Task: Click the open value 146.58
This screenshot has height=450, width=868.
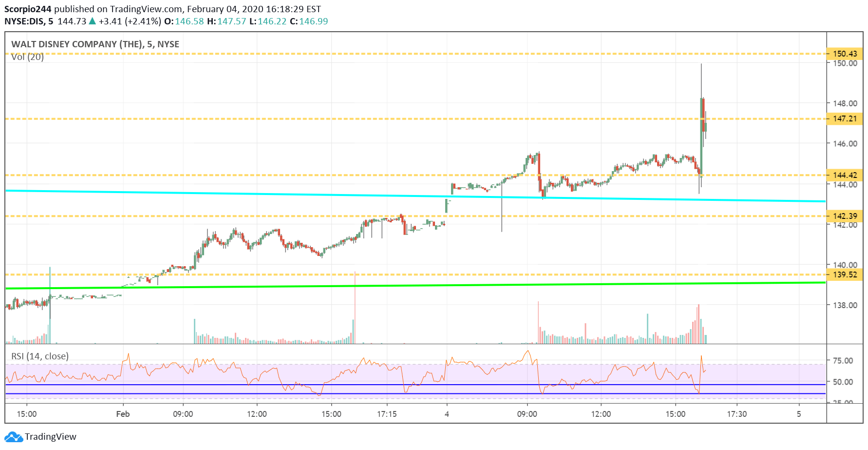Action: [189, 21]
